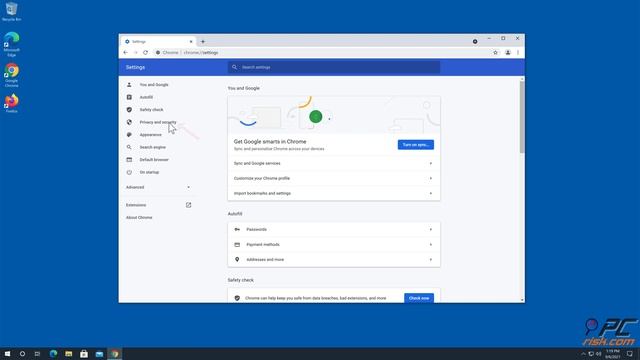640x360 pixels.
Task: Click Turn on sync button
Action: coord(416,145)
